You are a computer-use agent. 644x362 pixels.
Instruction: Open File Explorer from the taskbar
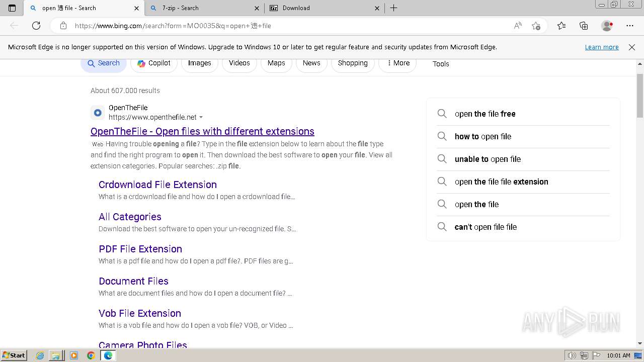pyautogui.click(x=56, y=355)
